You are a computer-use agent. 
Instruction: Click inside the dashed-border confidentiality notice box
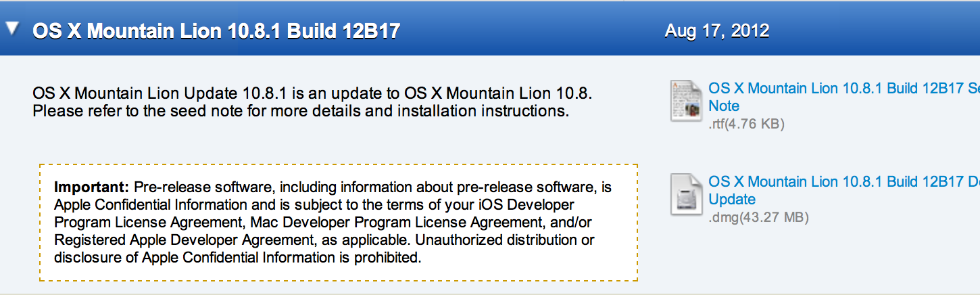click(339, 222)
